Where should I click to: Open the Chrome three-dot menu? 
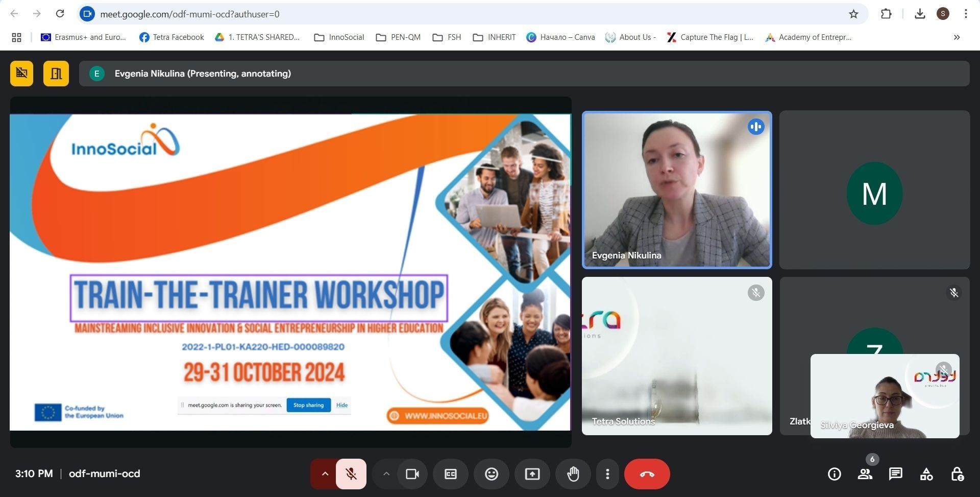pyautogui.click(x=966, y=14)
